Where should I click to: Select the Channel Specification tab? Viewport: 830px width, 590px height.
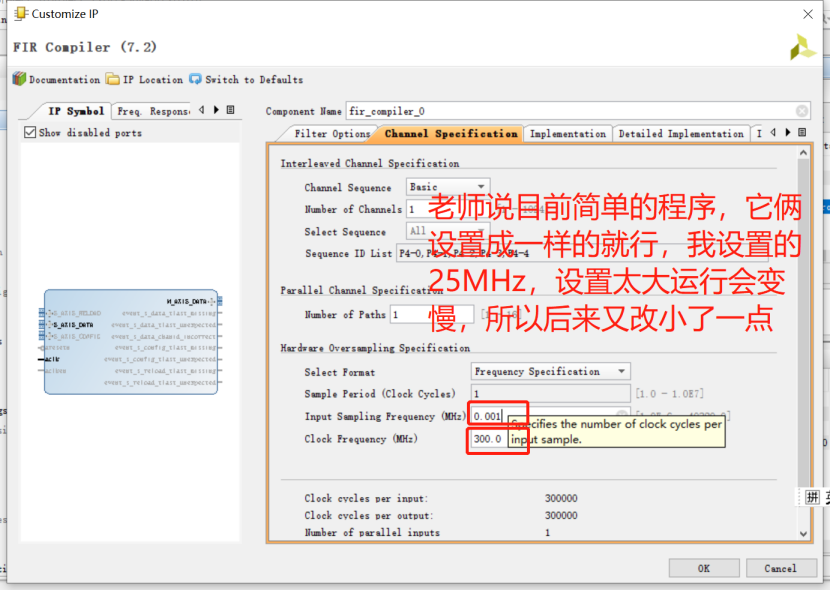click(450, 133)
